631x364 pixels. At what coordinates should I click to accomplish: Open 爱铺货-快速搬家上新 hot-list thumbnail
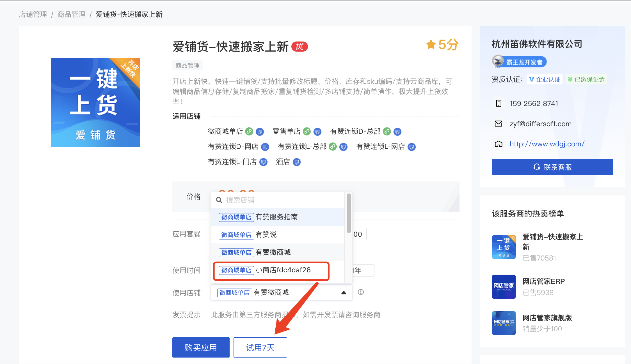[x=504, y=247]
